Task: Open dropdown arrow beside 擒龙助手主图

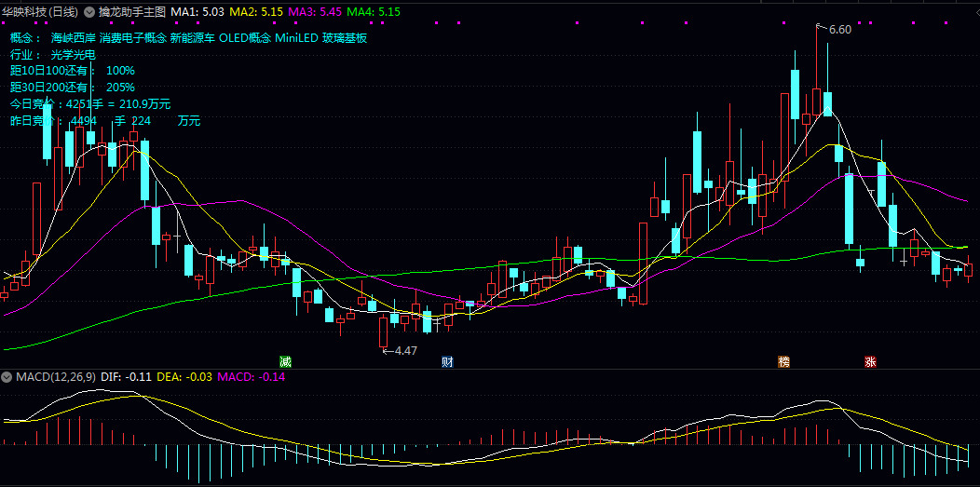Action: [x=88, y=12]
